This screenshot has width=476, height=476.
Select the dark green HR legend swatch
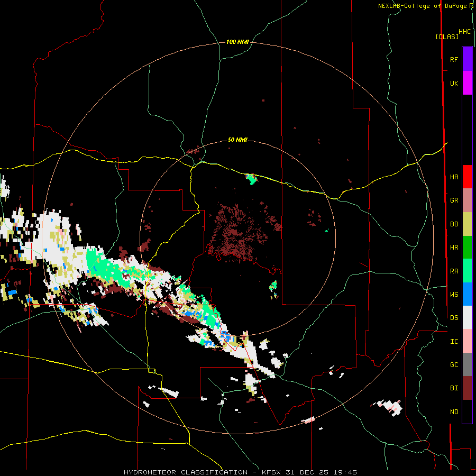[467, 248]
